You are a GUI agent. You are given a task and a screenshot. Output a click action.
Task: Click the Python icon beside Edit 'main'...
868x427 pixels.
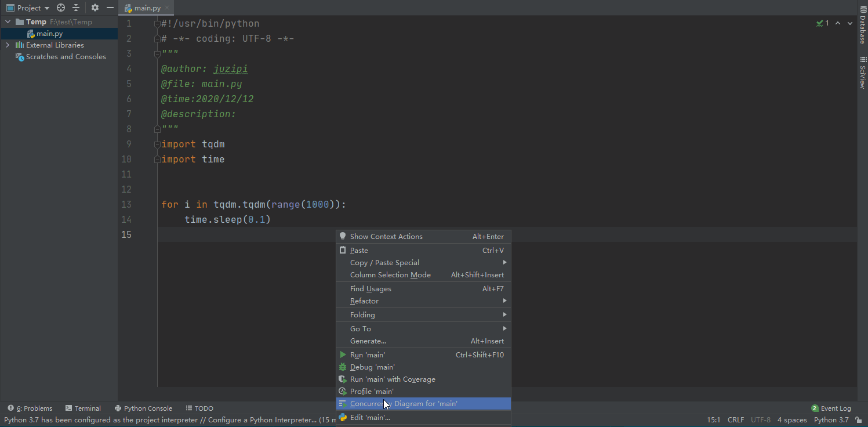[x=343, y=418]
